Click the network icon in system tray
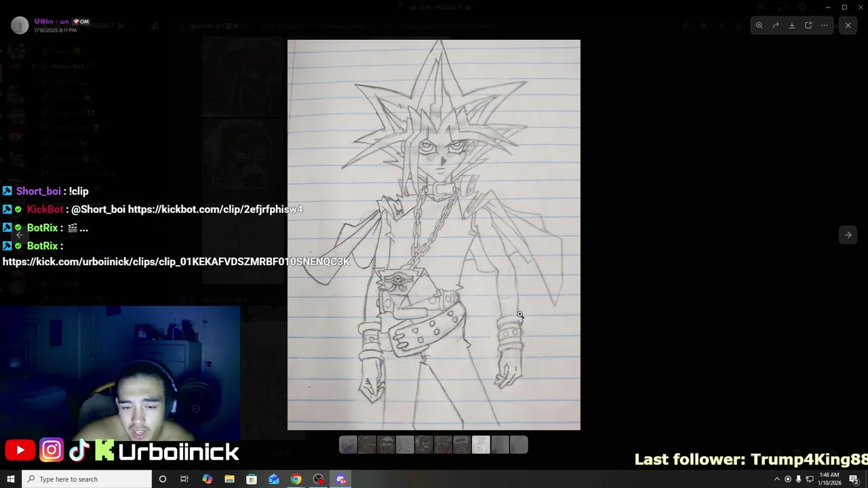The width and height of the screenshot is (868, 488). tap(809, 479)
